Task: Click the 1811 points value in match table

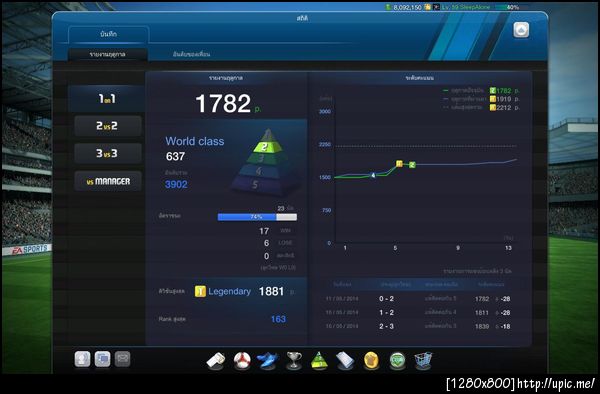Action: (x=482, y=313)
